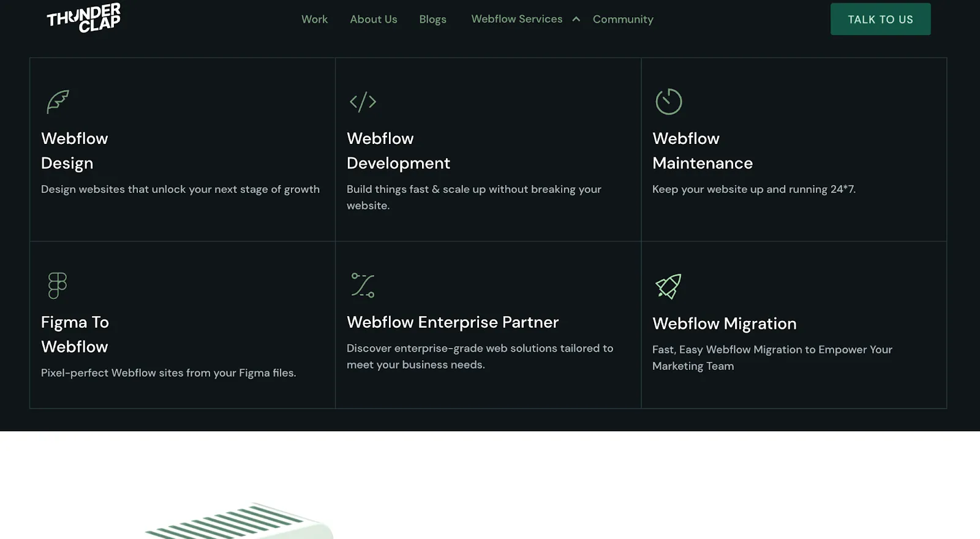Click 'Pixel-perfect Webflow sites from your Figma files' text

(168, 373)
